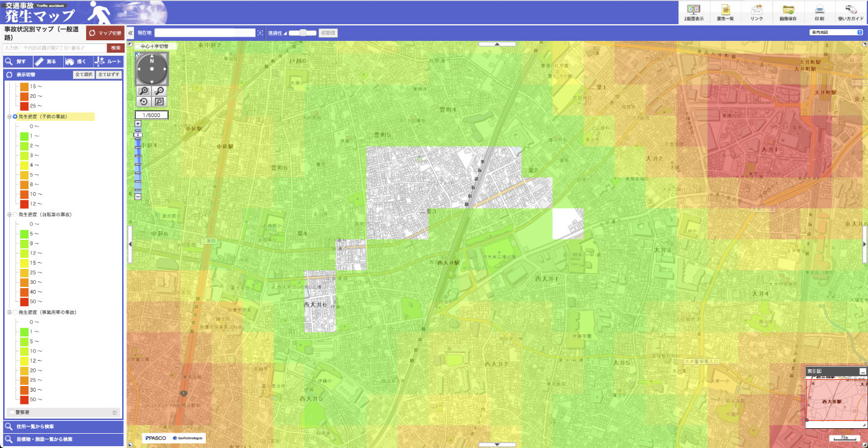Viewport: 868px width, 448px height.
Task: Select the ルート route tool
Action: pos(108,61)
